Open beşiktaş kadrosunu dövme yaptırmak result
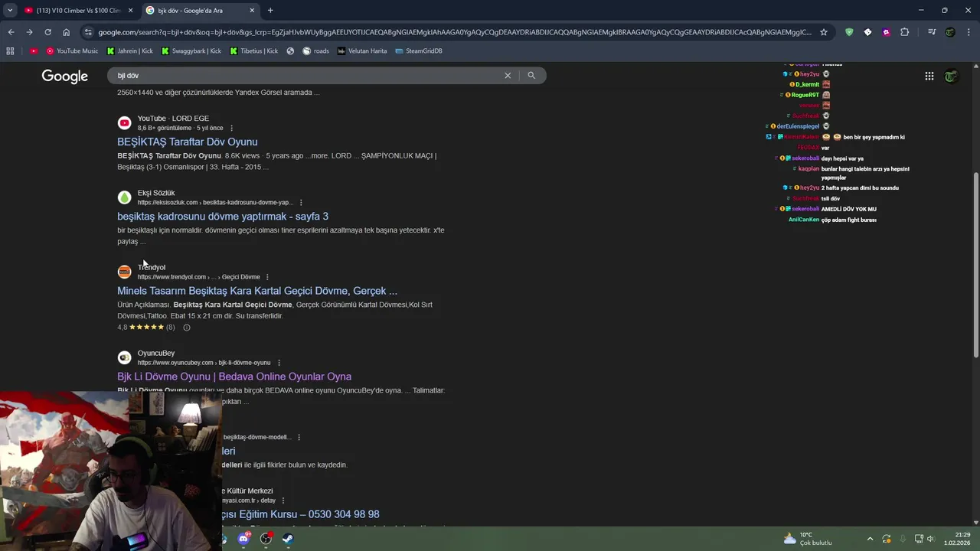Viewport: 980px width, 551px height. pyautogui.click(x=223, y=217)
